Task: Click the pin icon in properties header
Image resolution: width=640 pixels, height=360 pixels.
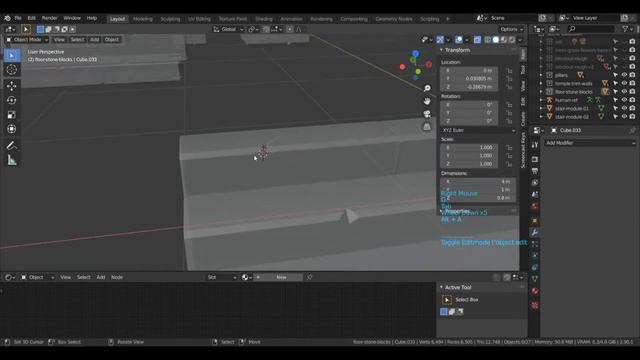Action: (632, 130)
